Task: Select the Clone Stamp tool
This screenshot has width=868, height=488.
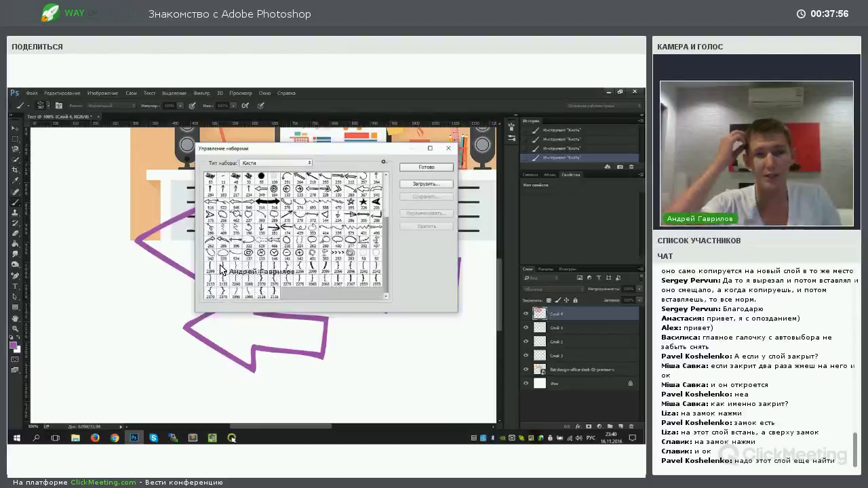Action: (14, 211)
